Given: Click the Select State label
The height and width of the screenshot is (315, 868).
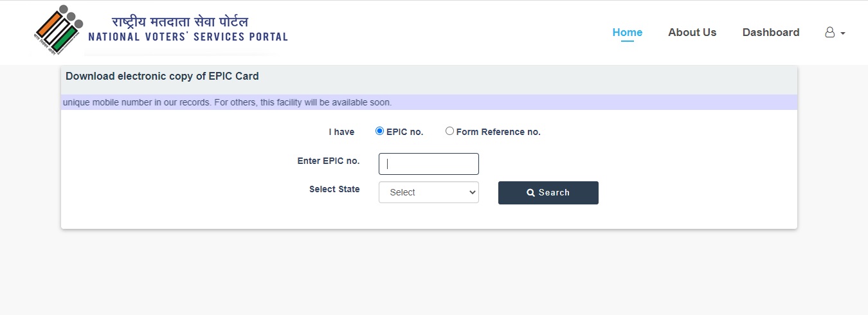Looking at the screenshot, I should (334, 189).
